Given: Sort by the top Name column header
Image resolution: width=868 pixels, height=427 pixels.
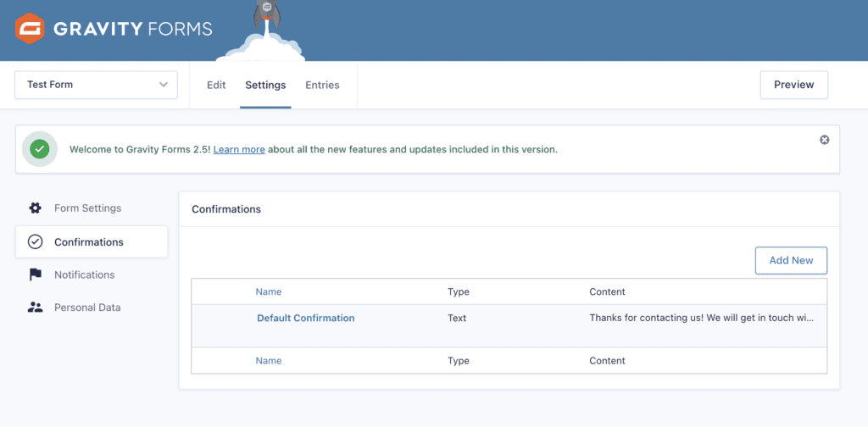Looking at the screenshot, I should pyautogui.click(x=269, y=291).
